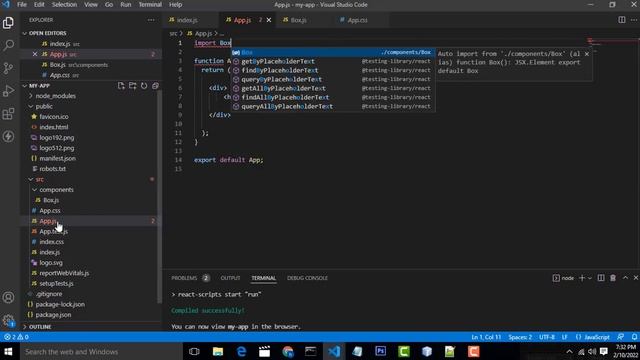Screen dimensions: 640x360
Task: Click New Folder icon in MY-APP header
Action: pos(133,86)
